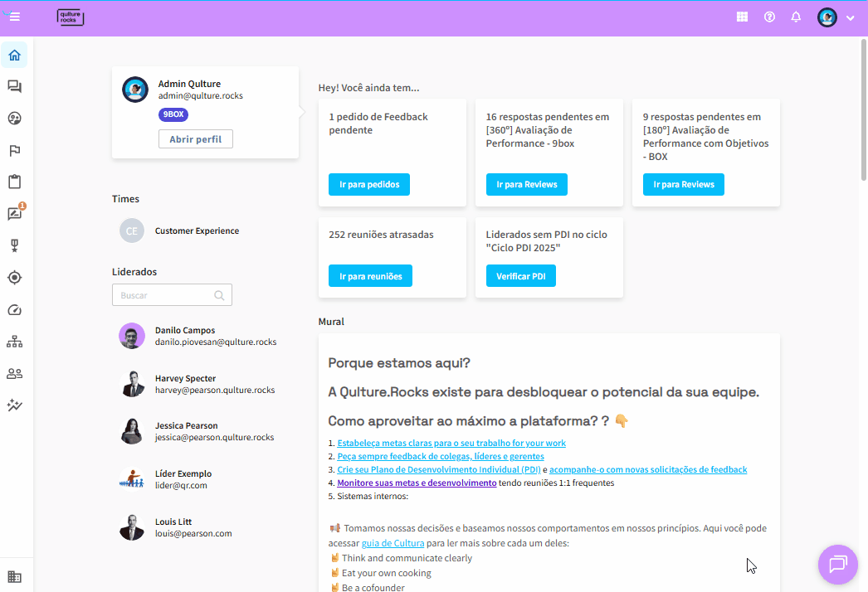Open link Estabeleça metas claras
This screenshot has height=592, width=868.
pyautogui.click(x=451, y=443)
